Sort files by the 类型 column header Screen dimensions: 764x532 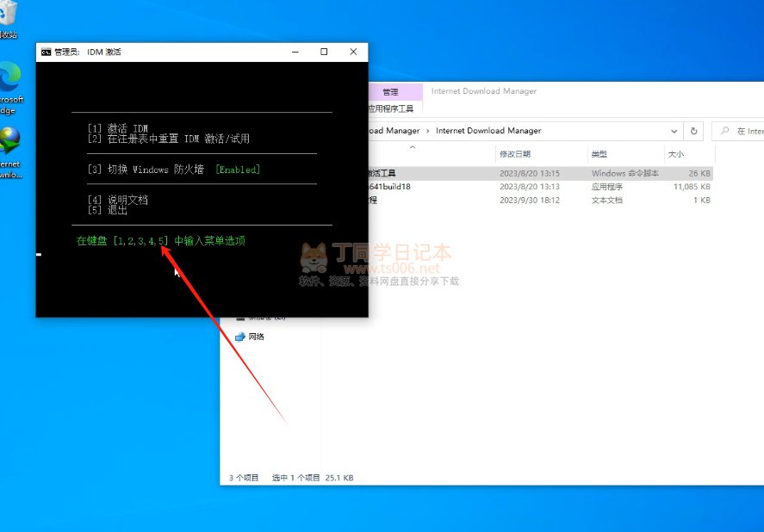pyautogui.click(x=599, y=154)
